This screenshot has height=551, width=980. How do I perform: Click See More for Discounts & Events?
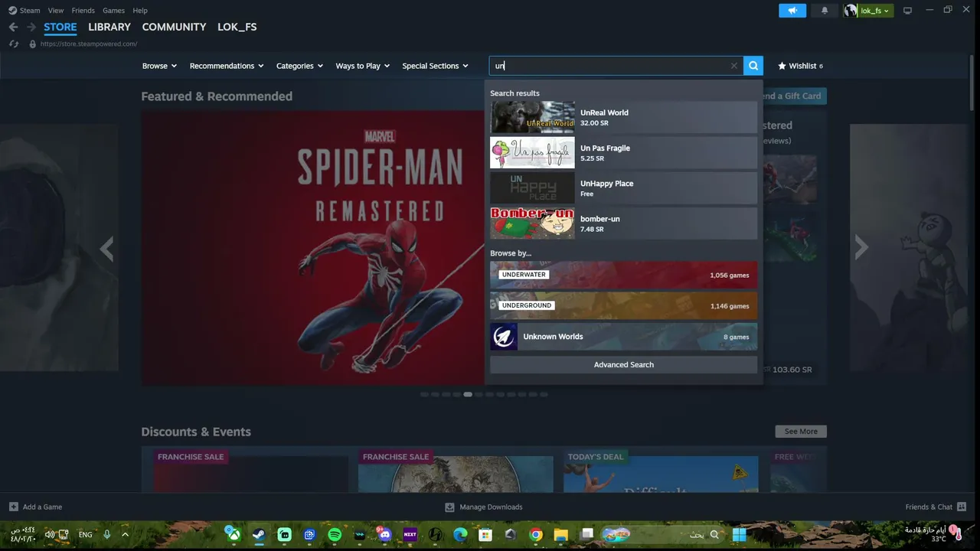click(x=801, y=432)
